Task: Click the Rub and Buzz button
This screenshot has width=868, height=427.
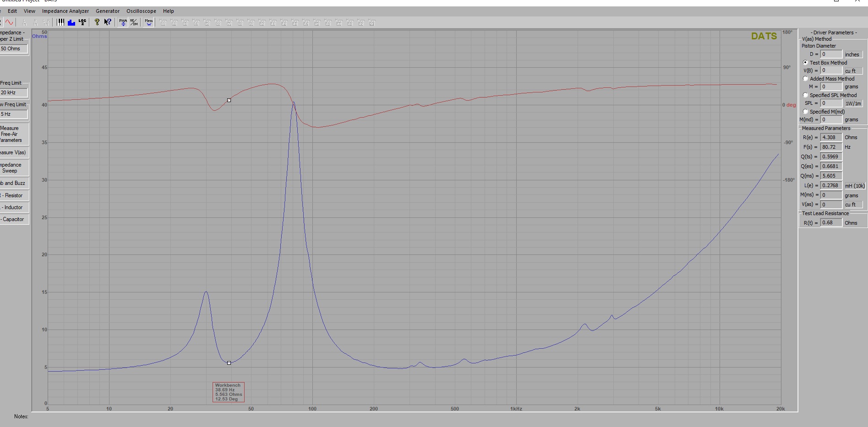Action: [14, 183]
